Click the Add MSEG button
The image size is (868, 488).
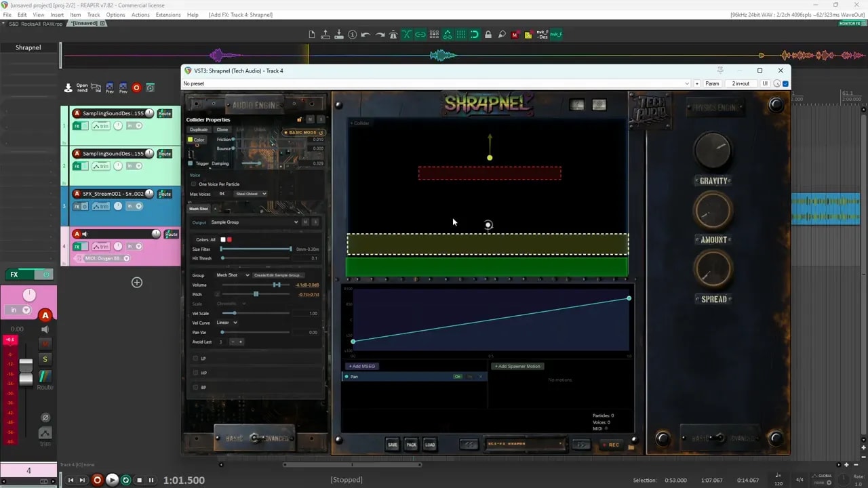coord(362,367)
